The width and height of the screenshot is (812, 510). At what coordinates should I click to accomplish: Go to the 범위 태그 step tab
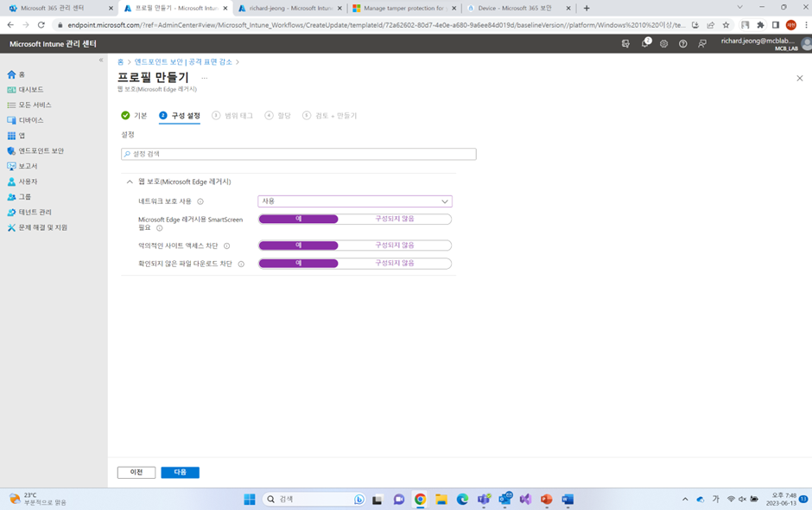click(x=232, y=116)
